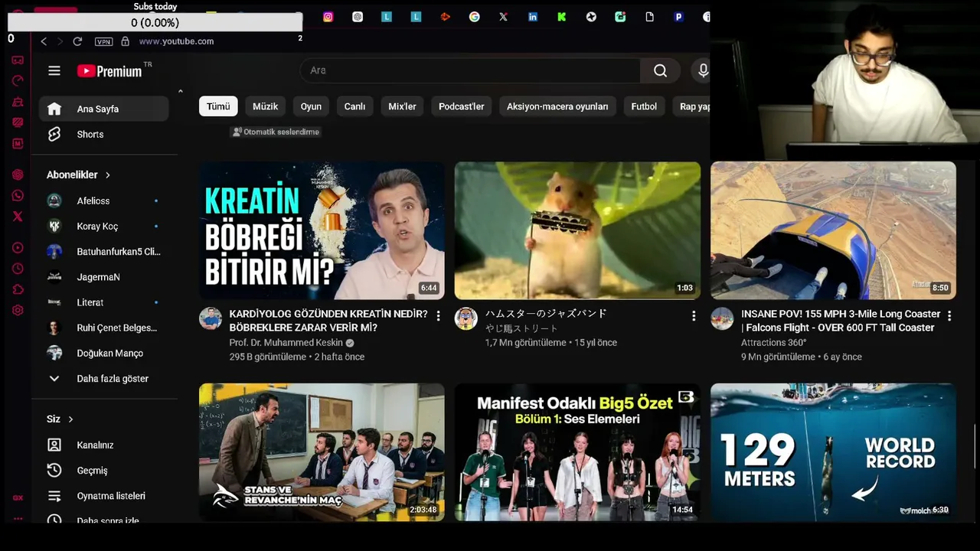The width and height of the screenshot is (980, 551).
Task: Open the Instagram bookmark icon
Action: point(328,17)
